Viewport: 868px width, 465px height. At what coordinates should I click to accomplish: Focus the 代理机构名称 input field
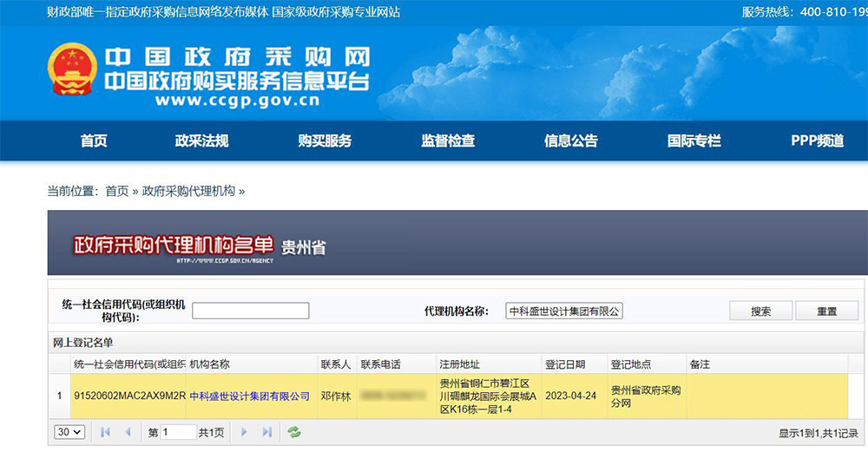click(x=564, y=311)
